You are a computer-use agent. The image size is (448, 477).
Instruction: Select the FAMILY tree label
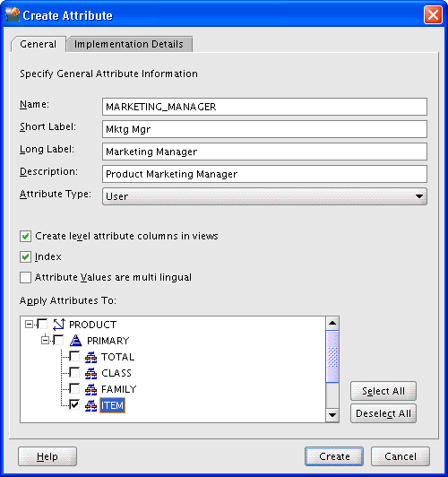(119, 389)
